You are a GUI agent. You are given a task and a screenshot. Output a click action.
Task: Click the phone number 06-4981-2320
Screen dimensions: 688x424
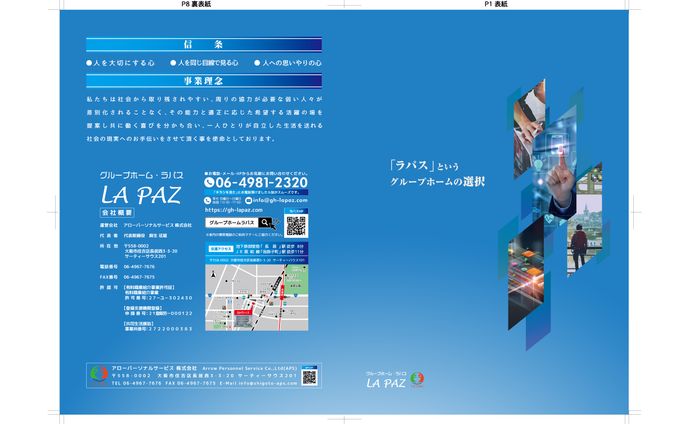[262, 182]
